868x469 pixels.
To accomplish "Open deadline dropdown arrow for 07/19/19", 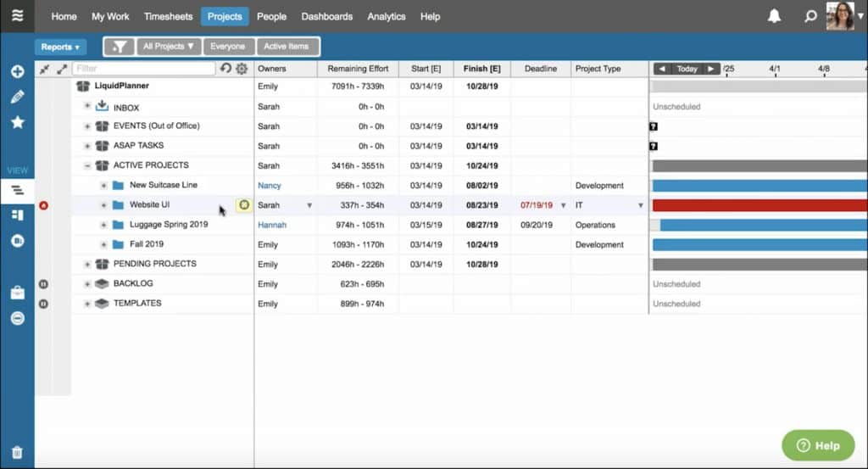I will [x=564, y=205].
